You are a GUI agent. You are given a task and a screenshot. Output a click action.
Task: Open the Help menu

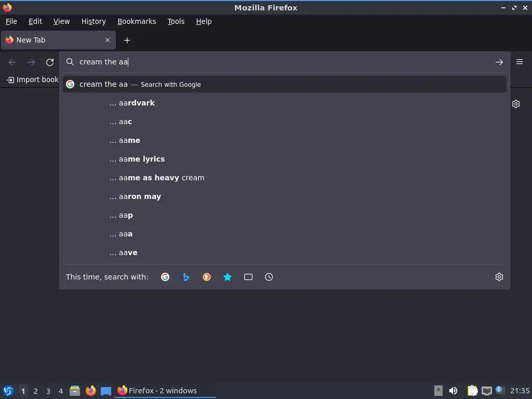[x=204, y=21]
